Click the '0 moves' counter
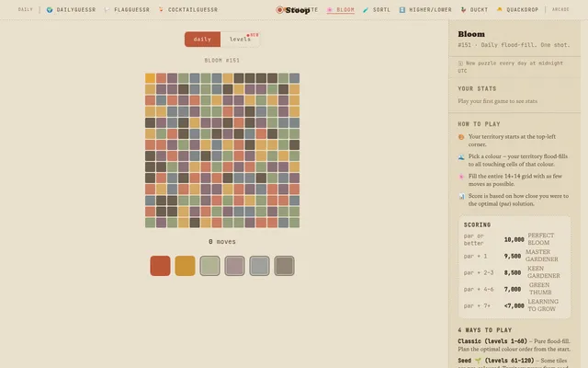This screenshot has width=588, height=368. (x=222, y=241)
